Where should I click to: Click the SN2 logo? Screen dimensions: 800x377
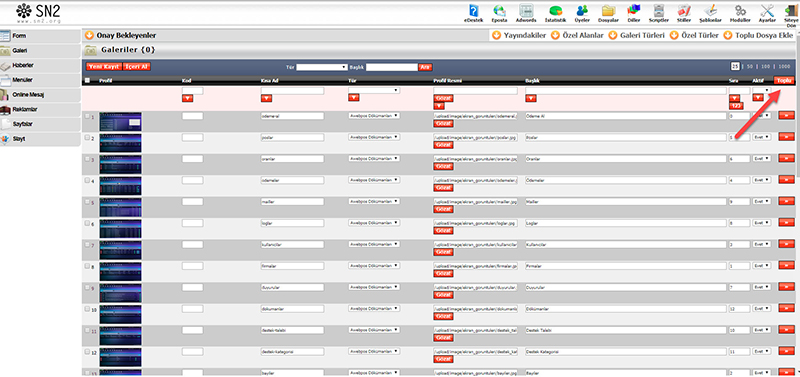coord(38,12)
